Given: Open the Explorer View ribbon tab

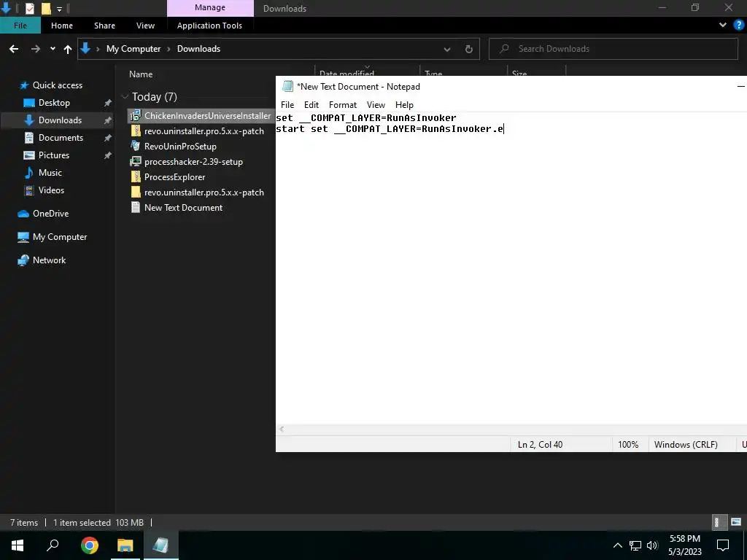Looking at the screenshot, I should [x=145, y=26].
